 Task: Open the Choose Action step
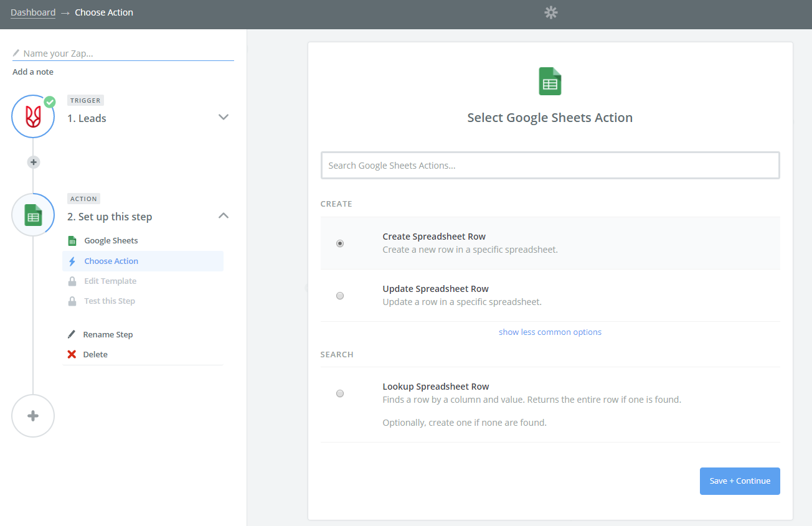point(143,261)
